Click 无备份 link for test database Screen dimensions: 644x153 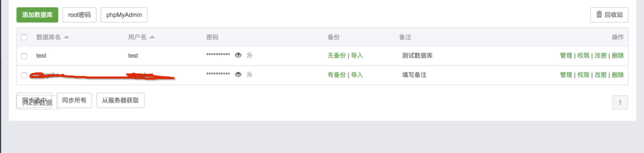click(337, 56)
